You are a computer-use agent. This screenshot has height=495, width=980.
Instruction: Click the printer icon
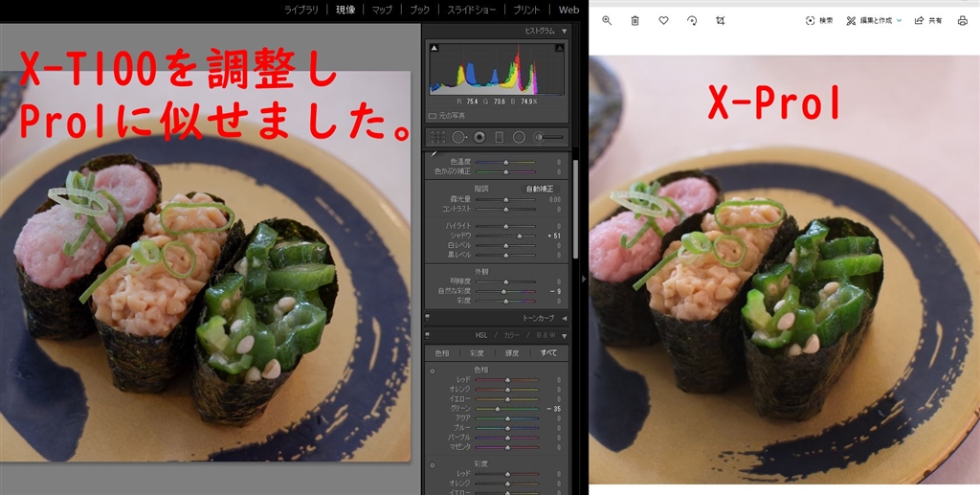[x=963, y=21]
